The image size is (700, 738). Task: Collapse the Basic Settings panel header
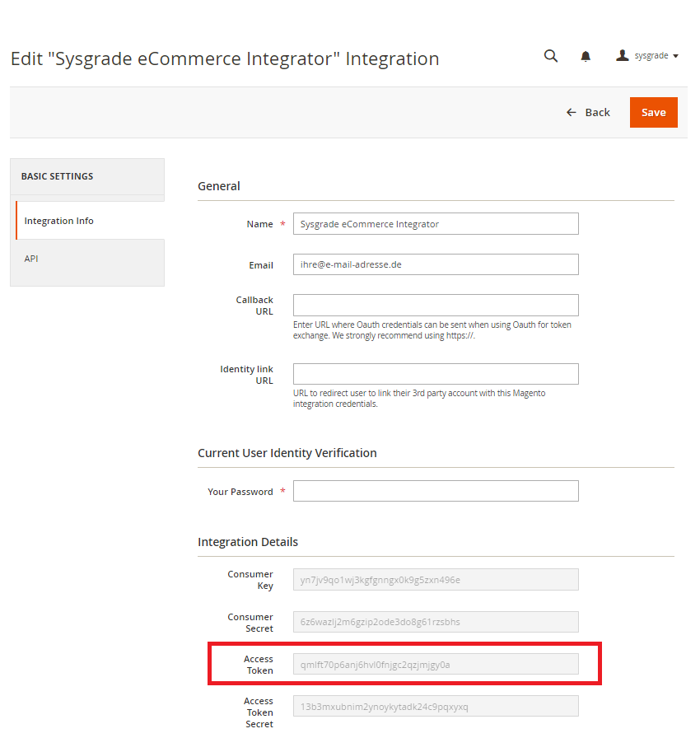point(87,176)
